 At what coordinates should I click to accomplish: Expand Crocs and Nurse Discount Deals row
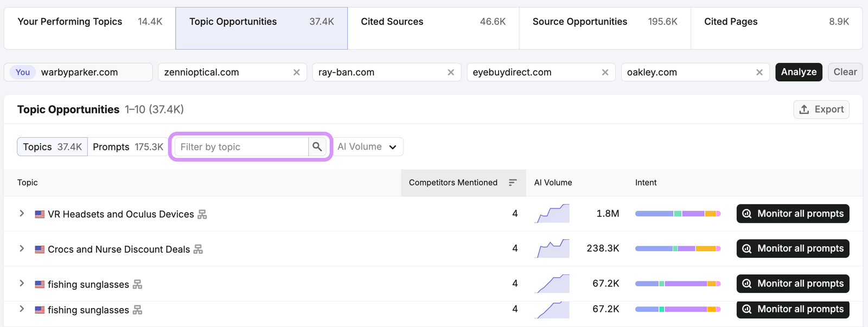click(x=22, y=248)
